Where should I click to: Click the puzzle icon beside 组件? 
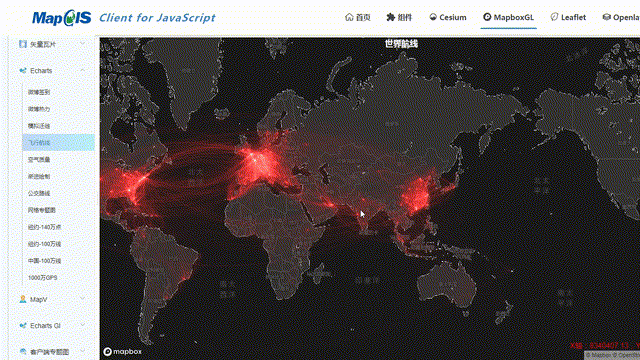[x=391, y=17]
